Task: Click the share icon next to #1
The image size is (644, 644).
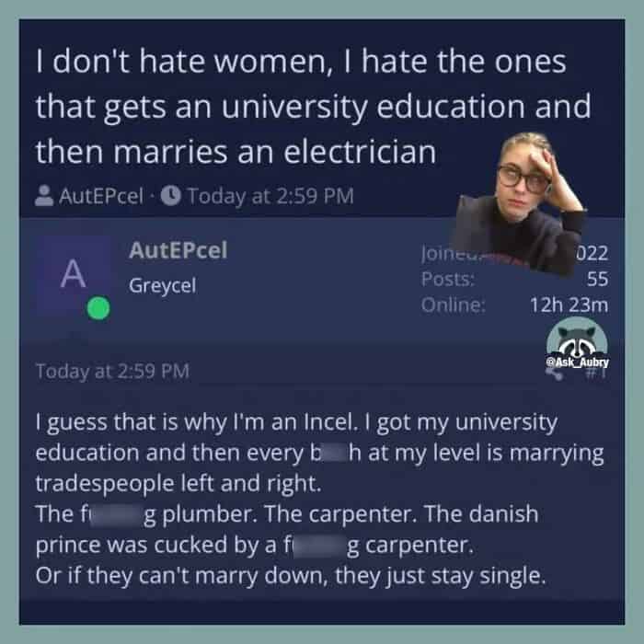Action: click(x=555, y=373)
